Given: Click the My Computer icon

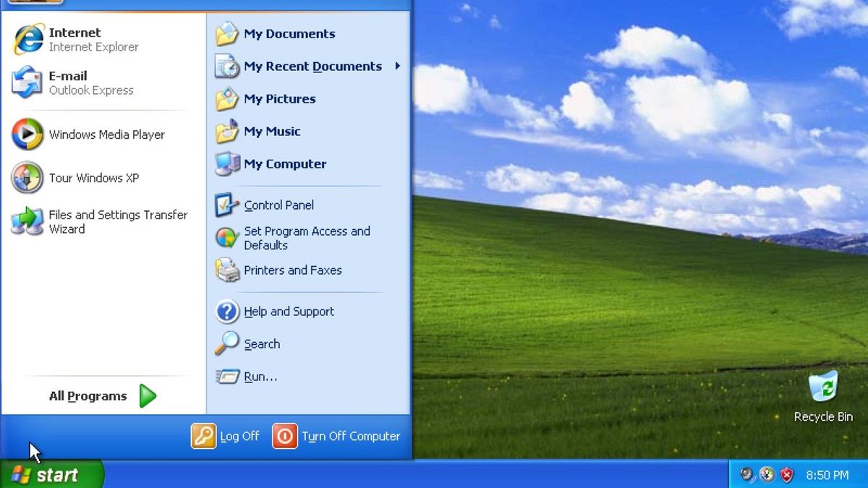Looking at the screenshot, I should [x=227, y=164].
